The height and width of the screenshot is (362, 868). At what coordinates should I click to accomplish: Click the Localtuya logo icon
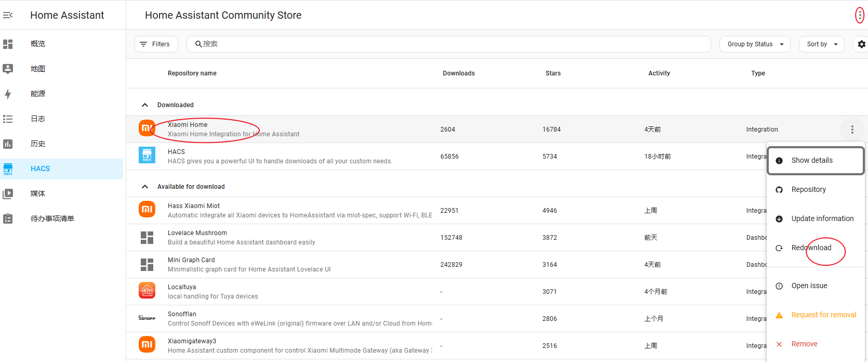147,290
